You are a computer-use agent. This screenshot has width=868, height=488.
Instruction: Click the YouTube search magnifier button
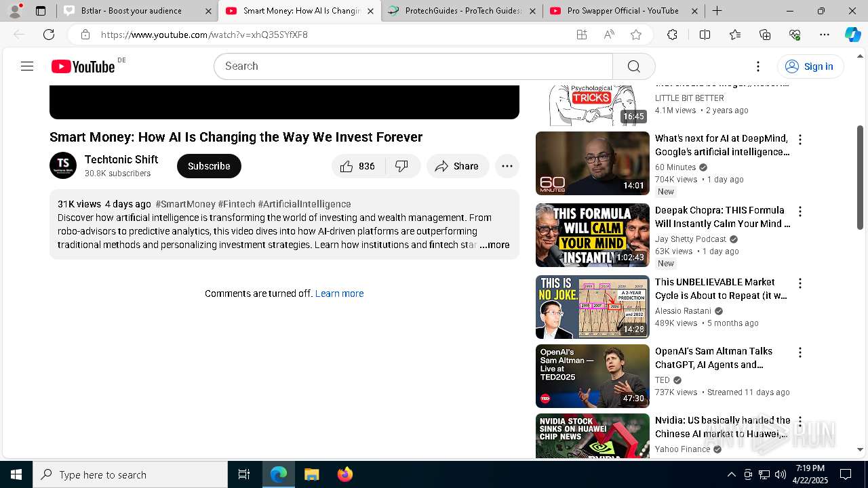tap(633, 66)
